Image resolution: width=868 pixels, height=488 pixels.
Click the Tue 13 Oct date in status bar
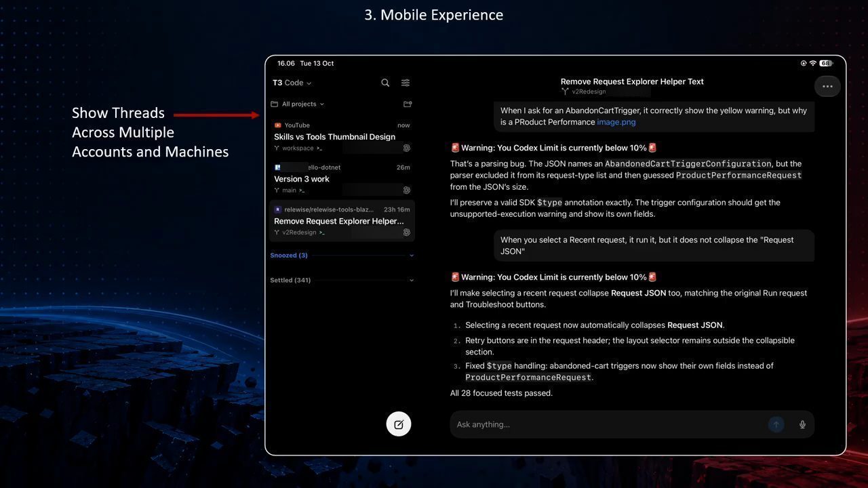[317, 63]
